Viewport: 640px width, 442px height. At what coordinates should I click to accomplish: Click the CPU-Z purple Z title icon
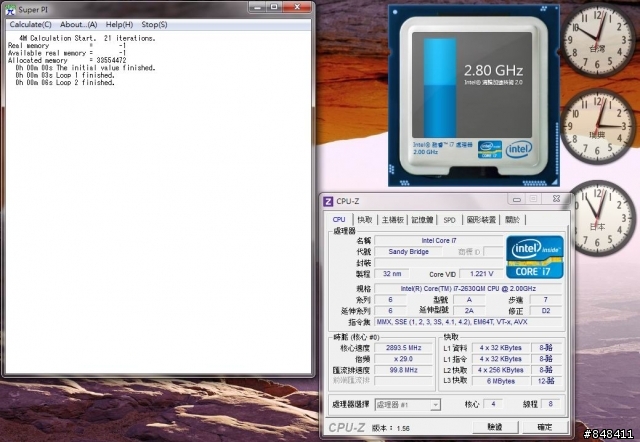pyautogui.click(x=328, y=201)
